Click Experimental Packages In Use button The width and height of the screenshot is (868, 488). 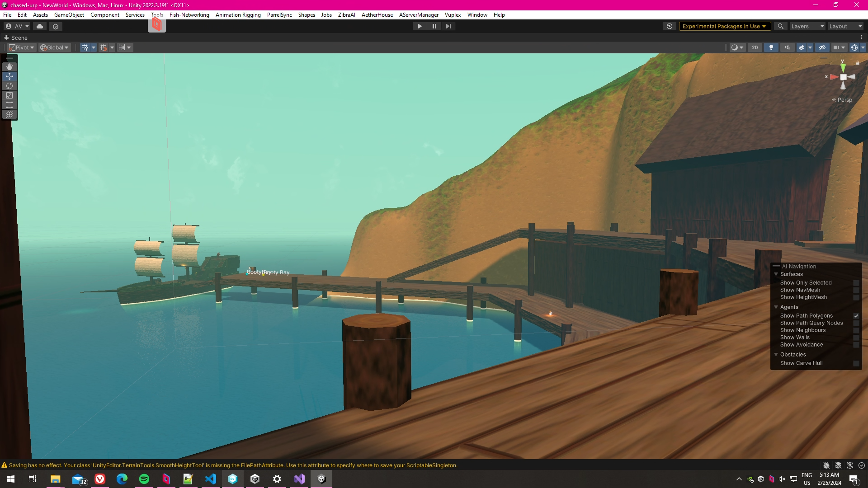tap(724, 26)
